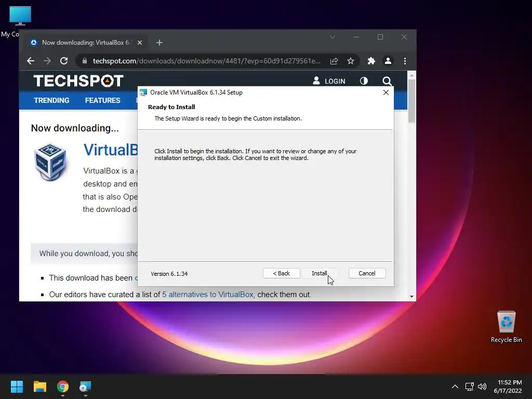Click 'Ready to Install' heading text
532x399 pixels.
171,107
